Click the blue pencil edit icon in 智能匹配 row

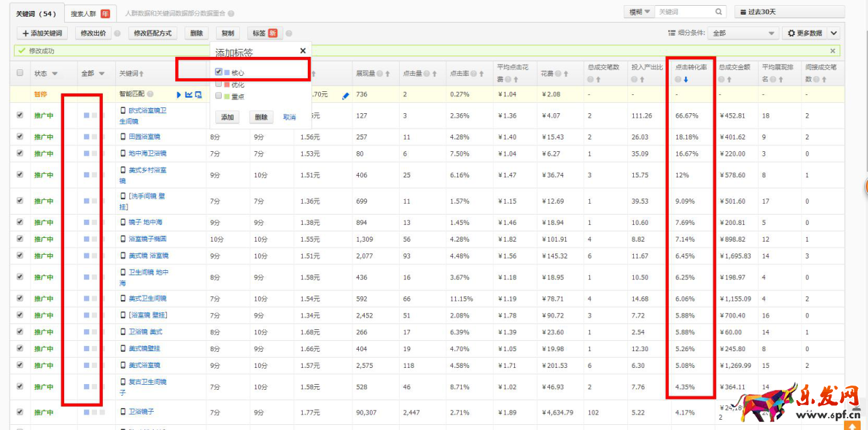click(346, 95)
